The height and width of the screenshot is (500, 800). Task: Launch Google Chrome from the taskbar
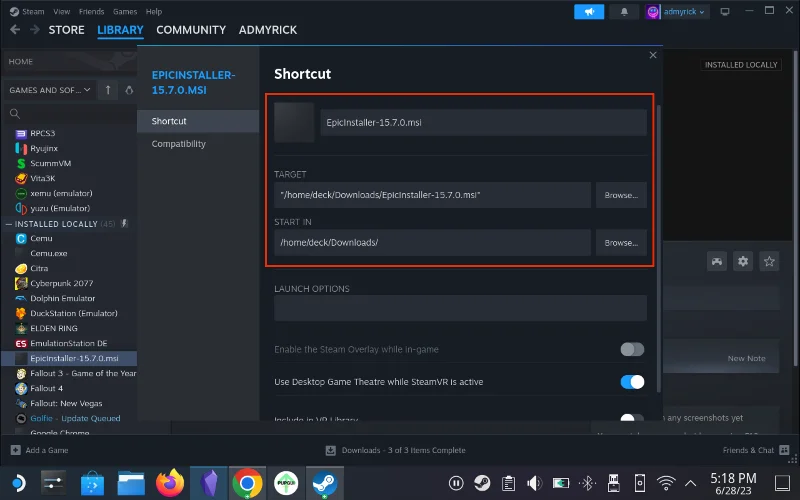point(247,483)
